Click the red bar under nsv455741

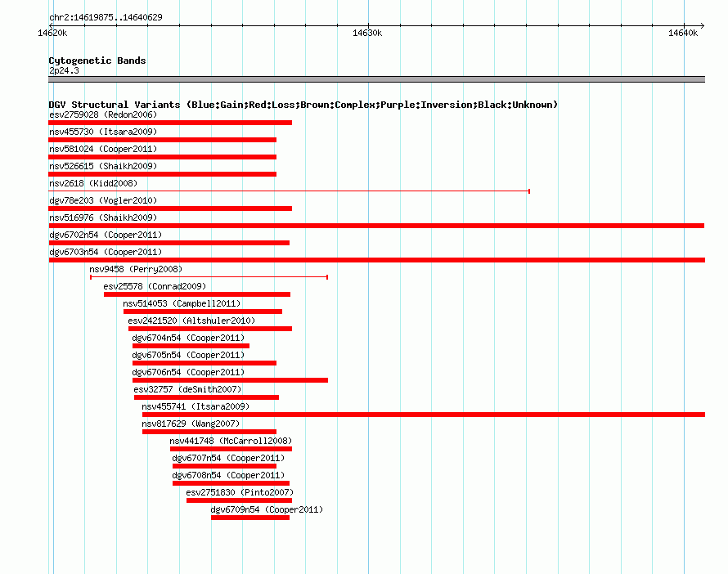tap(424, 415)
